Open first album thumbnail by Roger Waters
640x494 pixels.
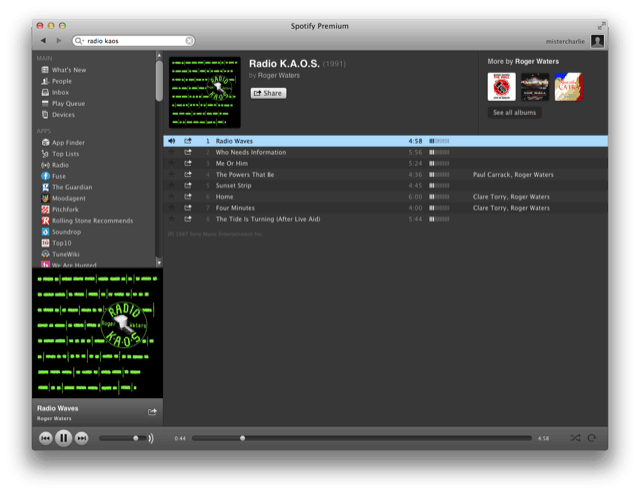pyautogui.click(x=502, y=87)
